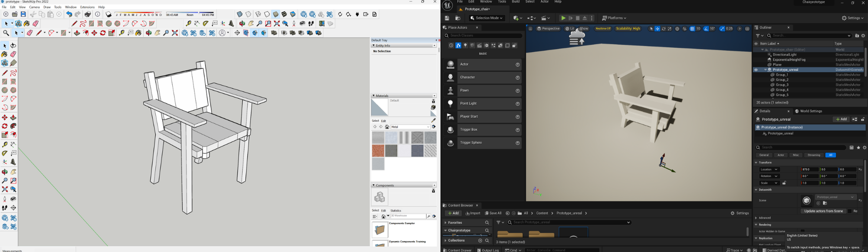Click Save All in the Content Browser
868x252 pixels.
click(493, 213)
